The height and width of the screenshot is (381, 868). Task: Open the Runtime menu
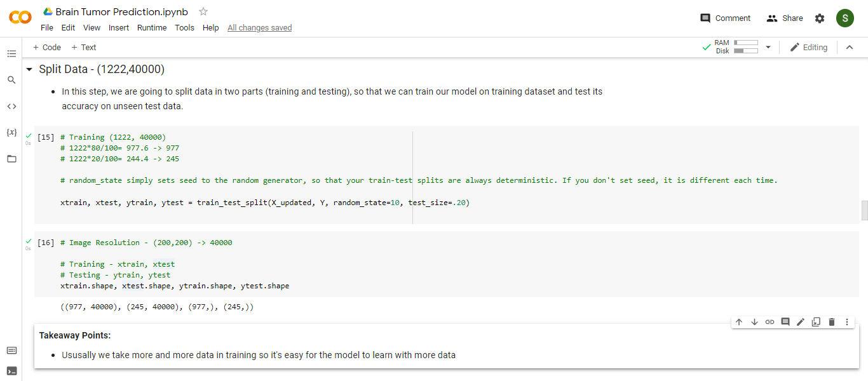pos(152,28)
